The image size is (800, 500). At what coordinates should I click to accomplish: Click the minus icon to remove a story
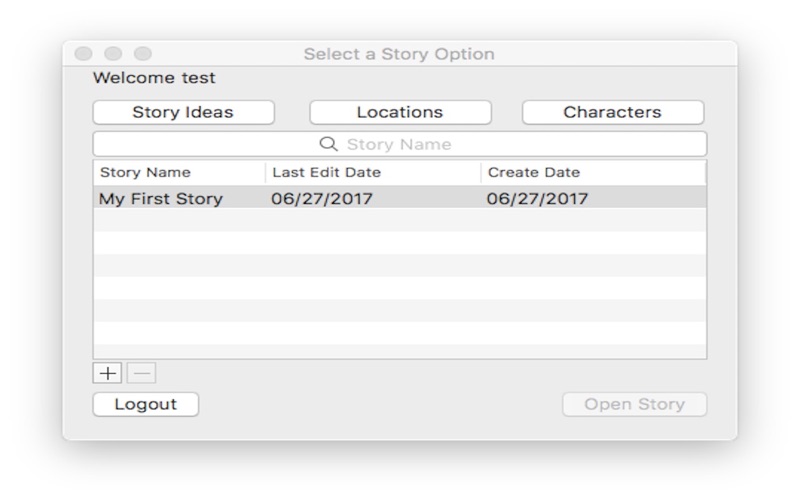point(141,373)
